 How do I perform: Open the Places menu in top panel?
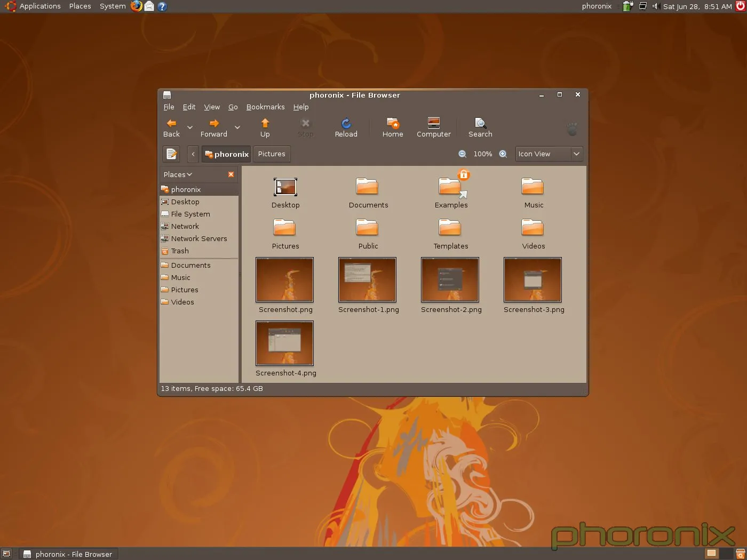coord(80,6)
